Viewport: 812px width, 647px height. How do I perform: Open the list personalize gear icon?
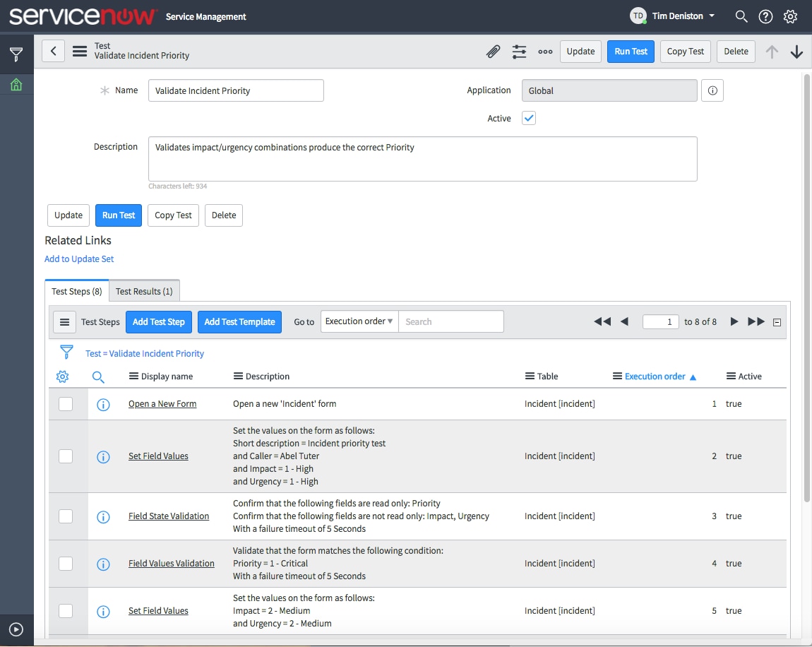[x=62, y=376]
